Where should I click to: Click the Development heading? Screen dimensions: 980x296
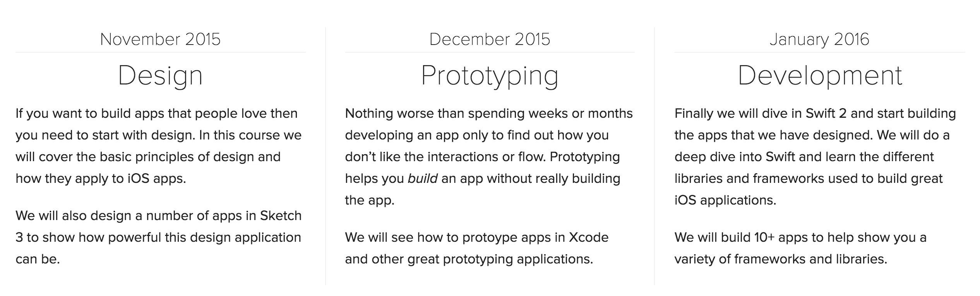click(820, 75)
